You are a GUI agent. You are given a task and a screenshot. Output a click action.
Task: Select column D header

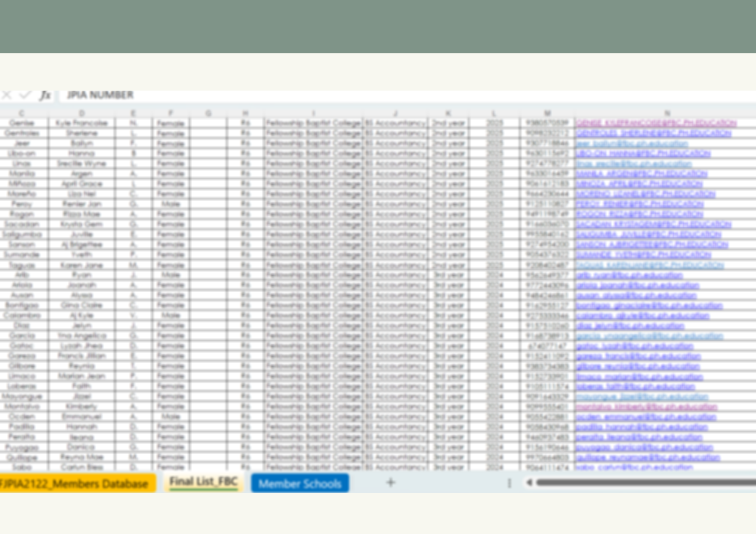pos(82,113)
